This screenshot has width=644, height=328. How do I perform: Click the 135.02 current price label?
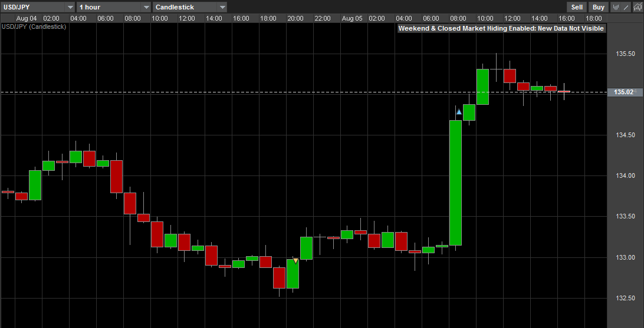(x=623, y=92)
